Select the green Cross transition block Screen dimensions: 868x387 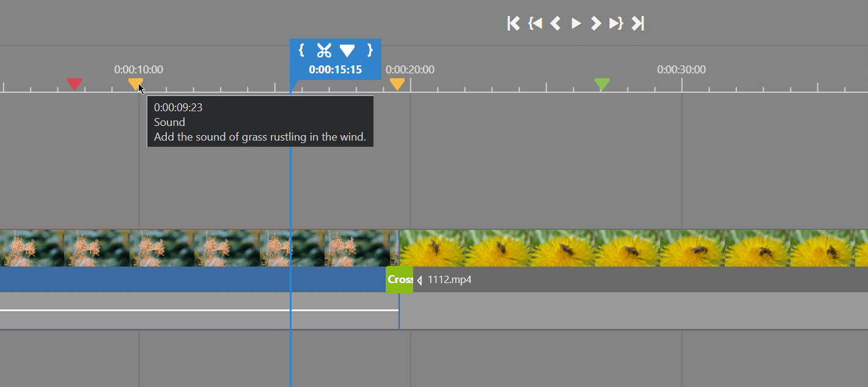(x=399, y=280)
